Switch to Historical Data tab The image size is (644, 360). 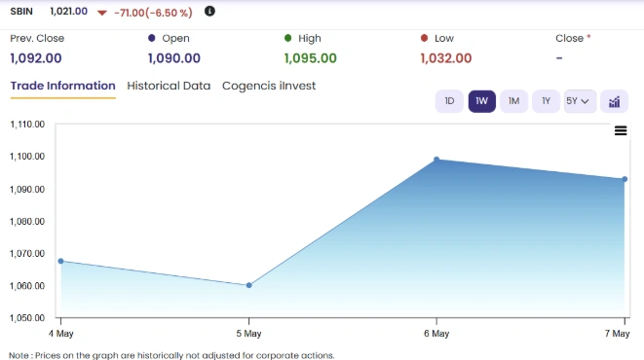169,86
